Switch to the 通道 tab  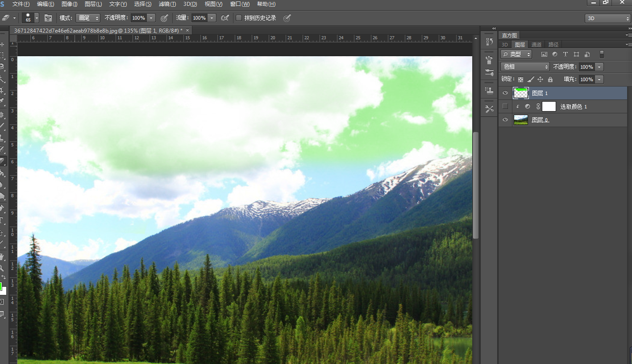(536, 45)
